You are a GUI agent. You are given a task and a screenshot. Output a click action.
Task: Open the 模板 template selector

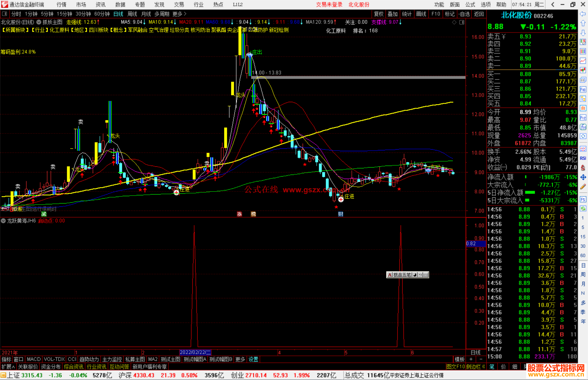point(460,359)
